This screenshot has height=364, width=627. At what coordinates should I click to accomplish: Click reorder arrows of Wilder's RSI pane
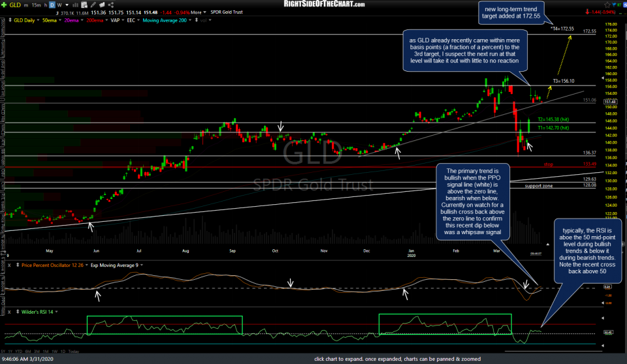coord(18,312)
